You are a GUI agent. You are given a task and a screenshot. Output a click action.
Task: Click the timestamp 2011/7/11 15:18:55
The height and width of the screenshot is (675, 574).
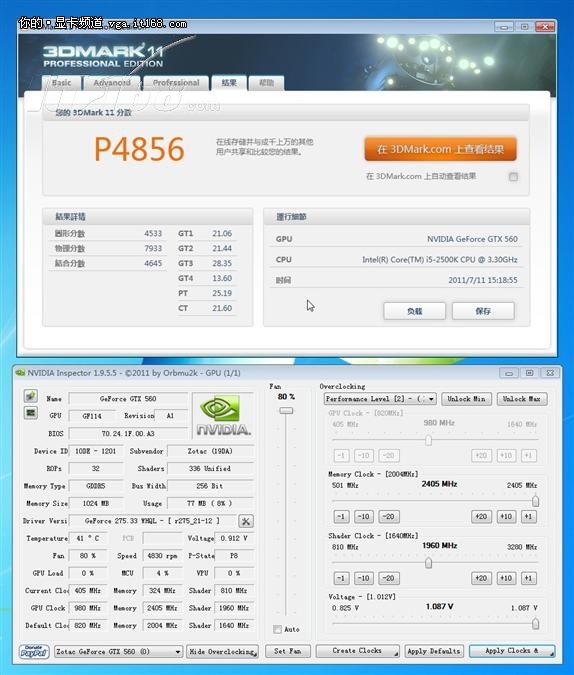tap(483, 280)
